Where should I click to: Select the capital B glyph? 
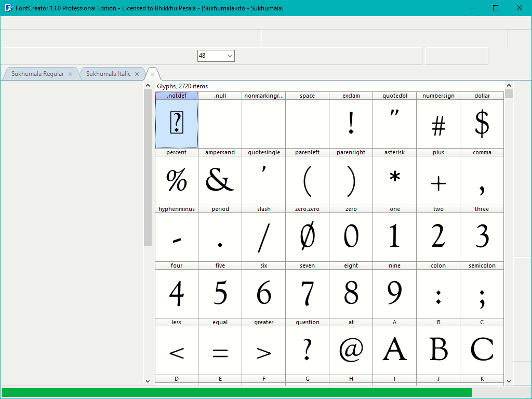point(438,347)
